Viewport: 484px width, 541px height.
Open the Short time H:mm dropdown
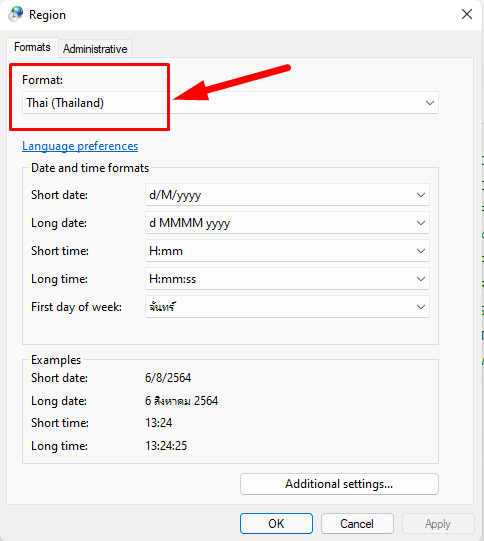pos(287,251)
